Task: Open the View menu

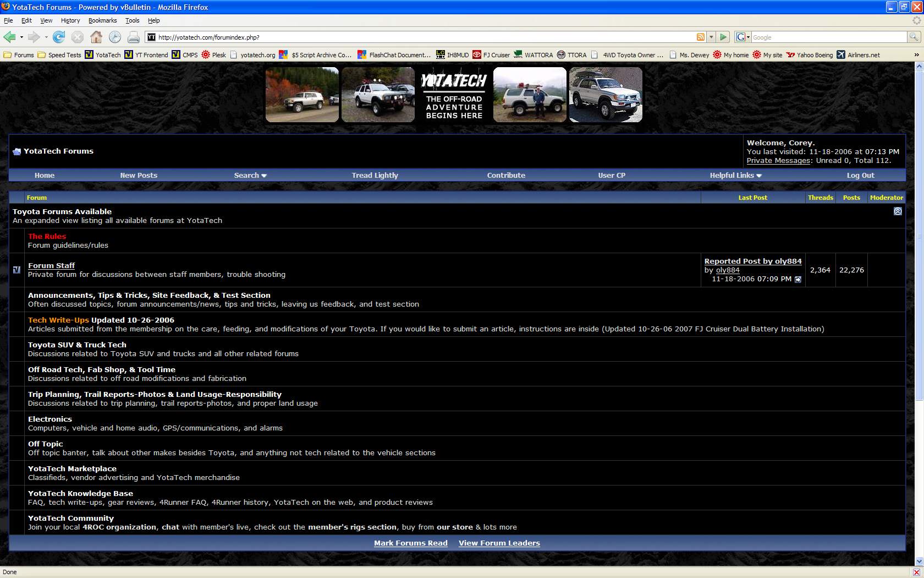Action: tap(46, 20)
